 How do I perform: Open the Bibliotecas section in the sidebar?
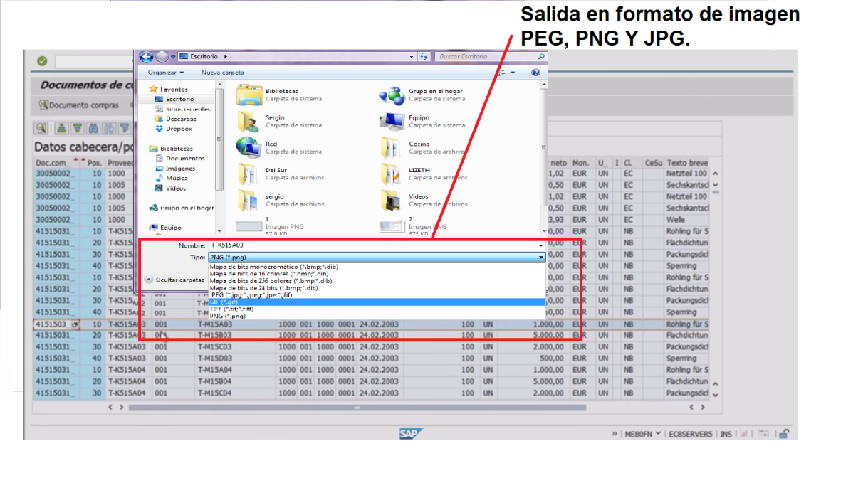pos(176,148)
